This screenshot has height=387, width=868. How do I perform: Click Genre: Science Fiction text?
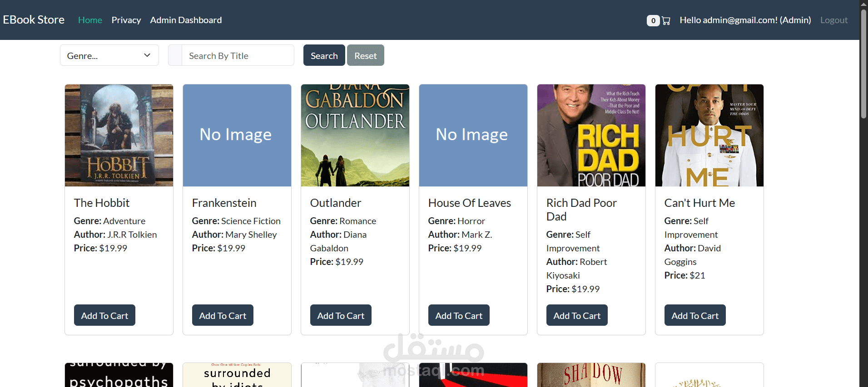236,221
